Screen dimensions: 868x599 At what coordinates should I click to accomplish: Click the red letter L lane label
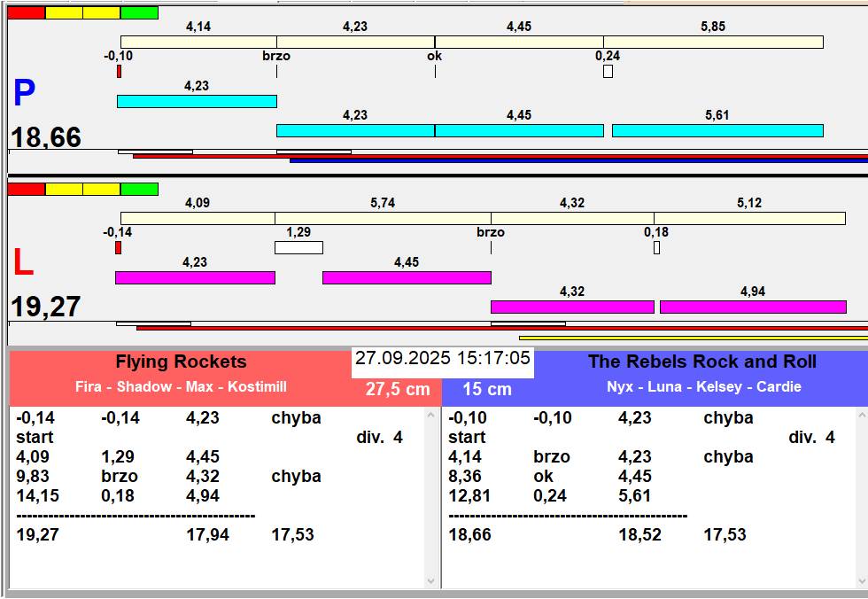click(23, 262)
